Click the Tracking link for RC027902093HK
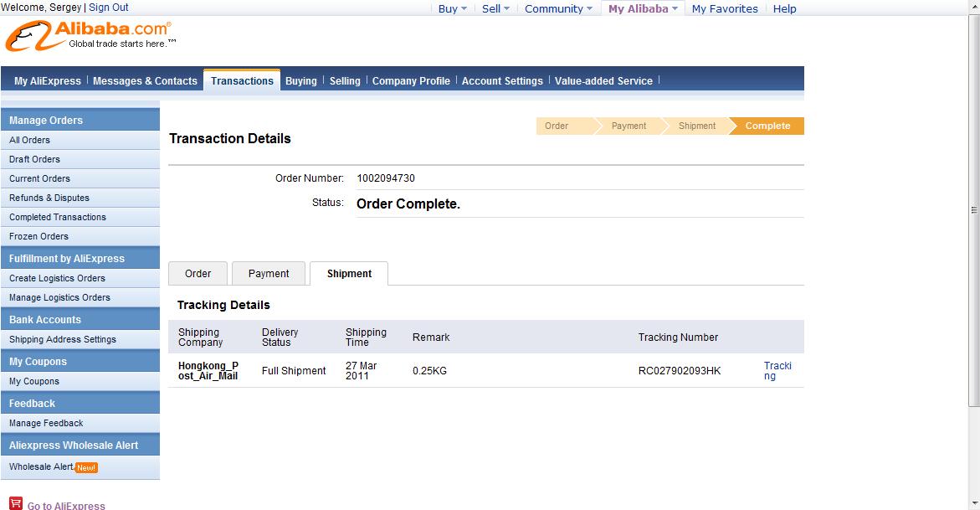980x510 pixels. pos(777,370)
